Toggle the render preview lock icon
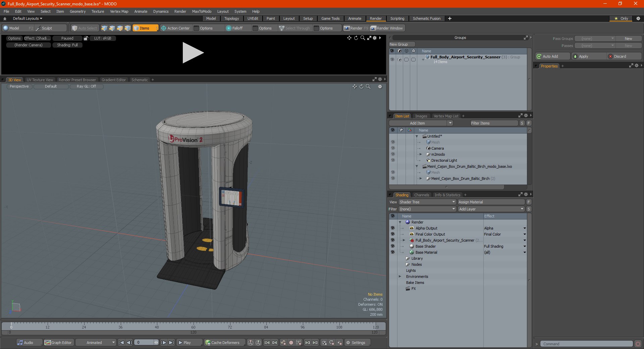Viewport: 644px width, 349px height. [86, 38]
